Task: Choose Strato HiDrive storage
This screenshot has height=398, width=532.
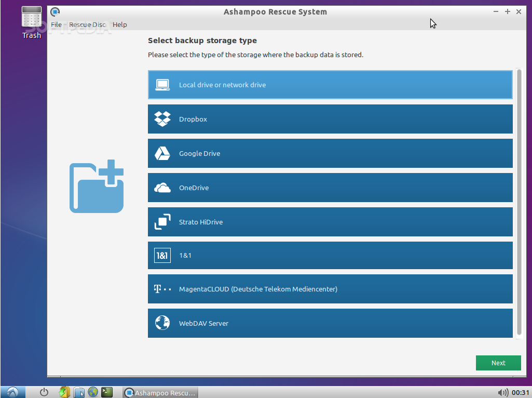Action: coord(330,222)
